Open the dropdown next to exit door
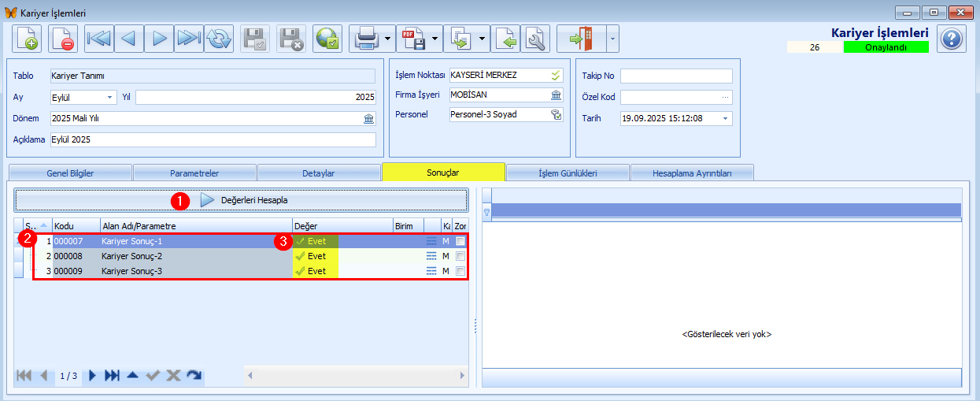The width and height of the screenshot is (980, 401). [x=612, y=39]
